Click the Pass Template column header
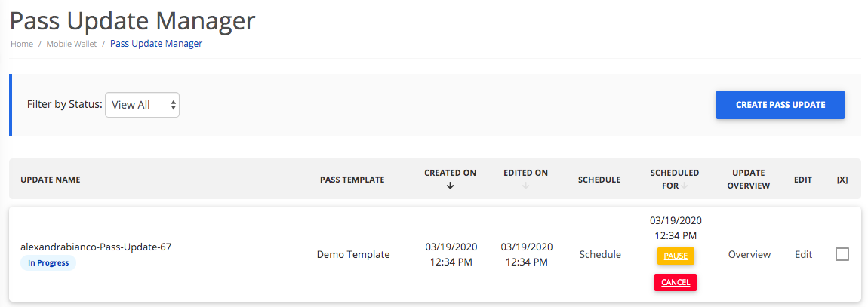868x307 pixels. click(x=352, y=180)
